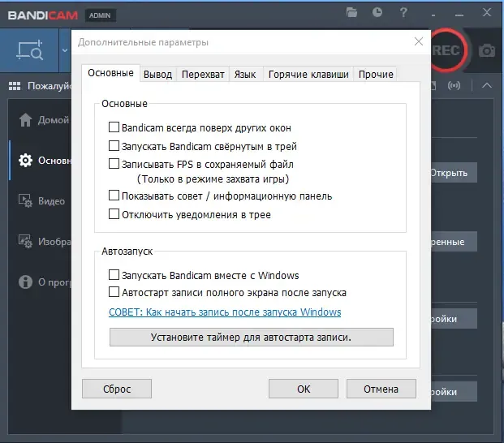This screenshot has height=443, width=504.
Task: Go to the Прочие tab
Action: 376,74
